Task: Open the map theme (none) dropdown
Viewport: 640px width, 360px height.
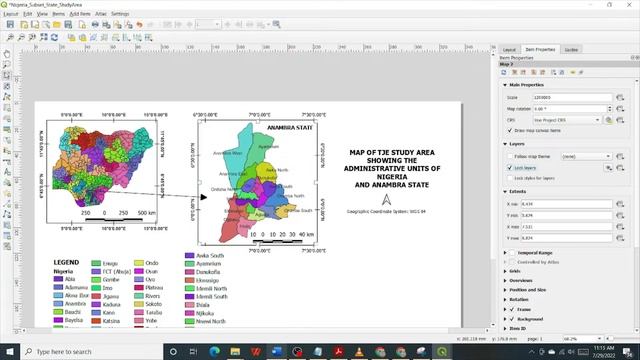Action: [586, 156]
